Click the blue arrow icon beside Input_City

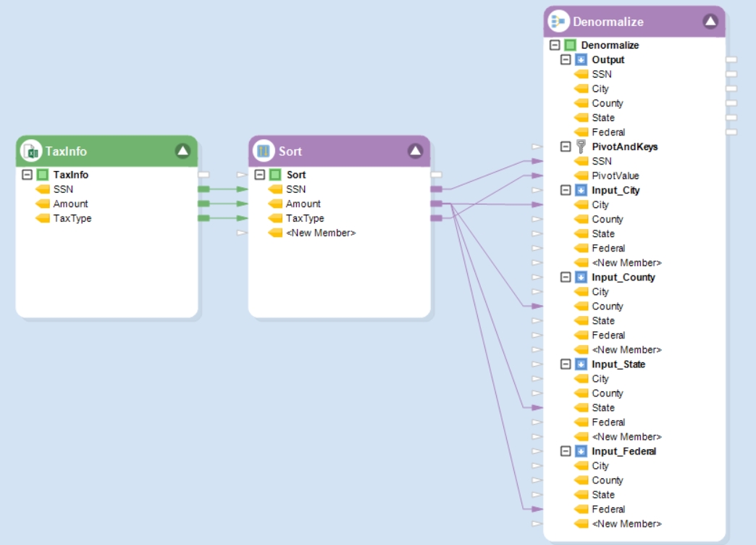coord(581,190)
